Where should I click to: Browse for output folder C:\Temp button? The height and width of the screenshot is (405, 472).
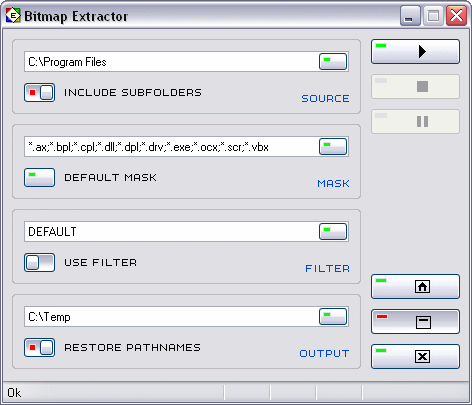[333, 317]
